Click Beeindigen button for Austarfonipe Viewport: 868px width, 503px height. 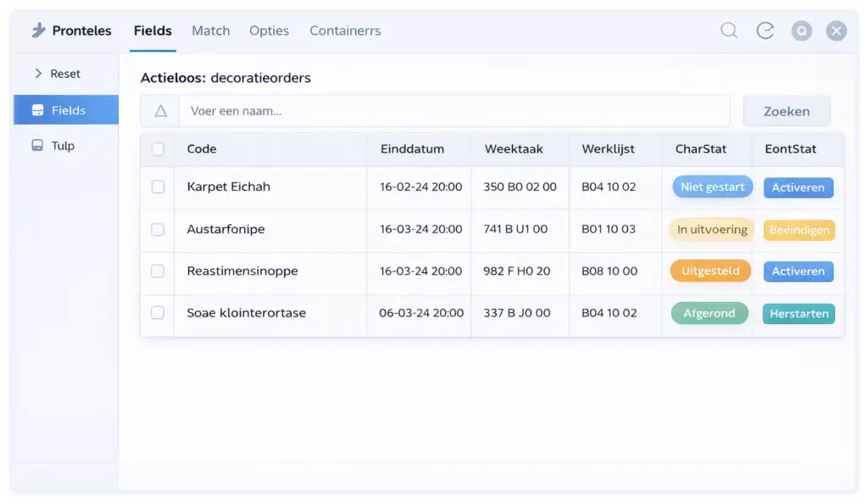[x=798, y=230]
